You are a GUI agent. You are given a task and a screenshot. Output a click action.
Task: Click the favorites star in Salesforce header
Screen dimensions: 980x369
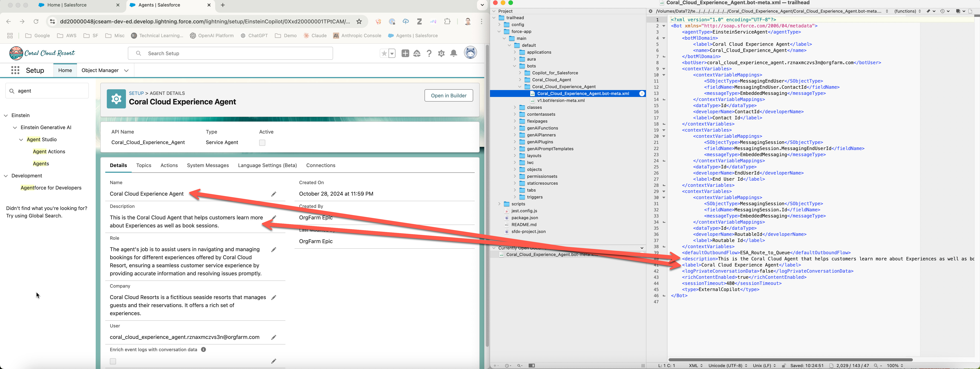(x=384, y=53)
